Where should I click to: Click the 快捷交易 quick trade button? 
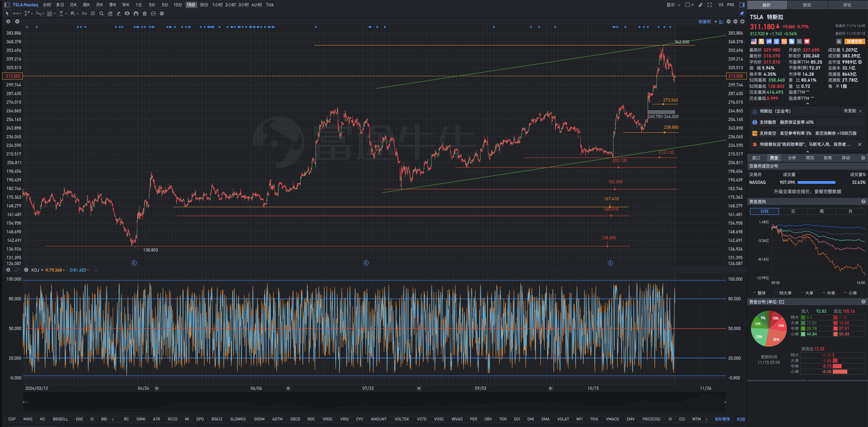[x=855, y=41]
